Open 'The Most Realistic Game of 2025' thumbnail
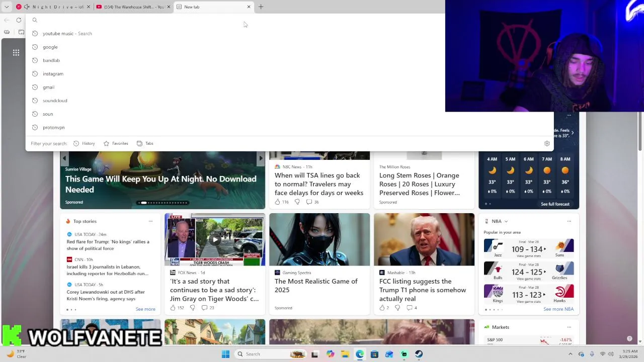The height and width of the screenshot is (362, 644). point(319,239)
